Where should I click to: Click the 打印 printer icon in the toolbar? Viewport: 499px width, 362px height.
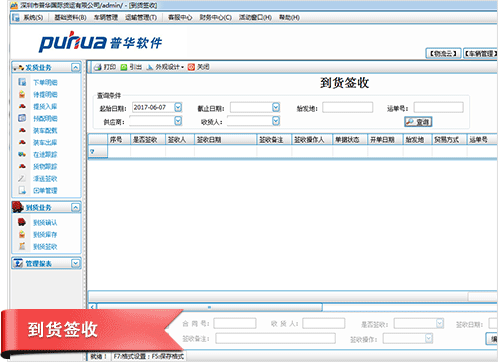[x=97, y=67]
